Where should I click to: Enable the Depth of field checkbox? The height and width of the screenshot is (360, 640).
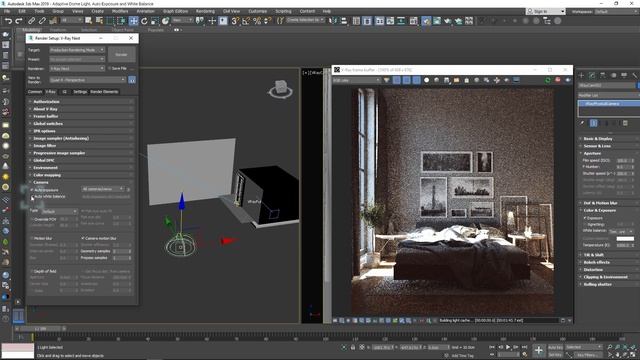click(32, 271)
